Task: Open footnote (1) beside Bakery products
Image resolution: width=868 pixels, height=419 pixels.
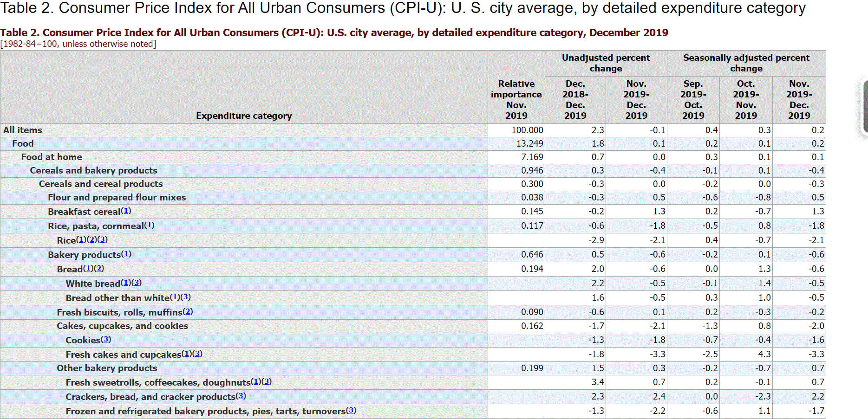Action: tap(126, 254)
